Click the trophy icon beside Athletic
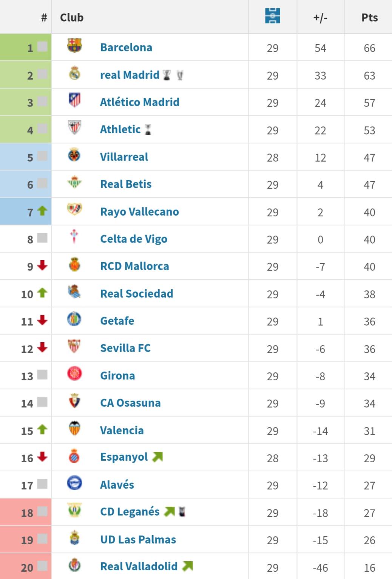The image size is (392, 579). pos(148,130)
